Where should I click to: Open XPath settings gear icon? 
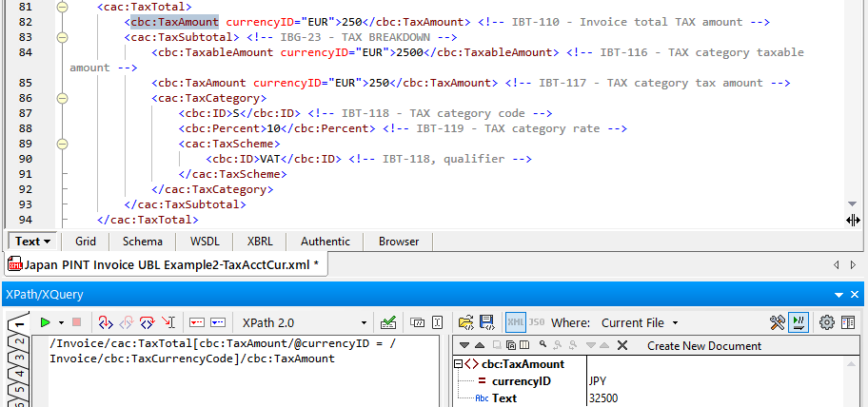coord(826,322)
